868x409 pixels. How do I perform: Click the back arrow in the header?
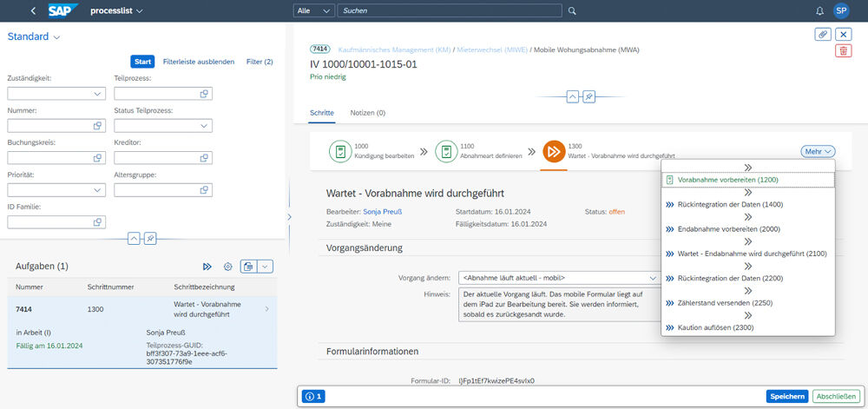pyautogui.click(x=33, y=11)
